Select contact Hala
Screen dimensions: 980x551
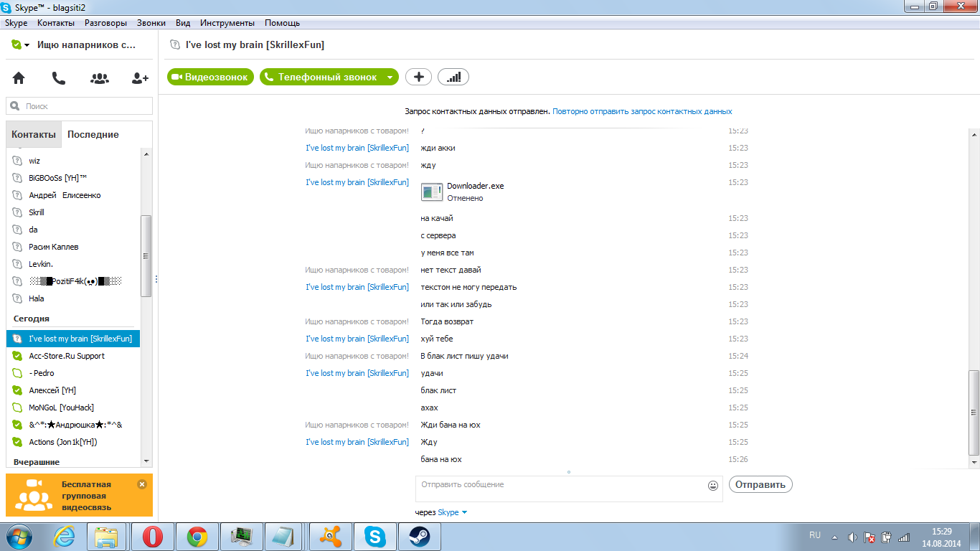tap(73, 298)
